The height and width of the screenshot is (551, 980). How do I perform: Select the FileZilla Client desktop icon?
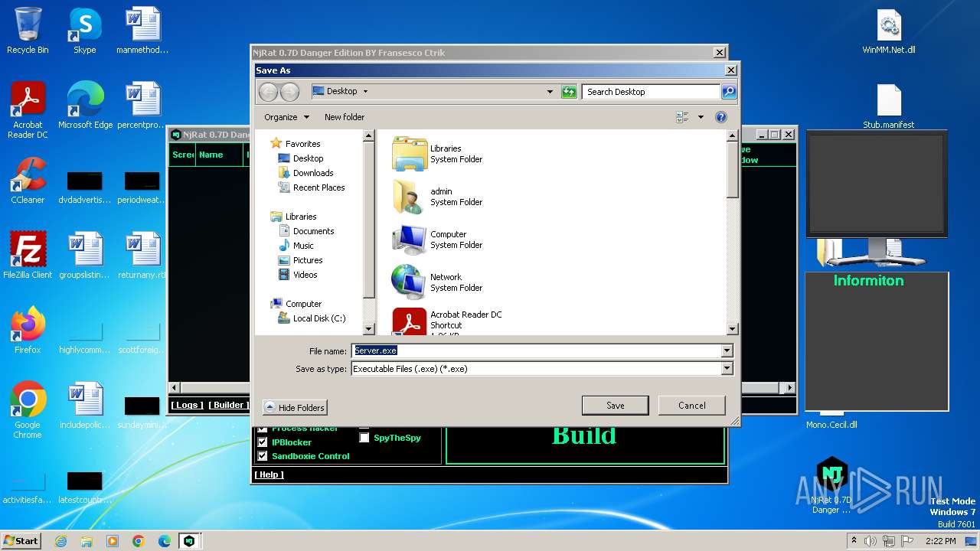coord(28,255)
